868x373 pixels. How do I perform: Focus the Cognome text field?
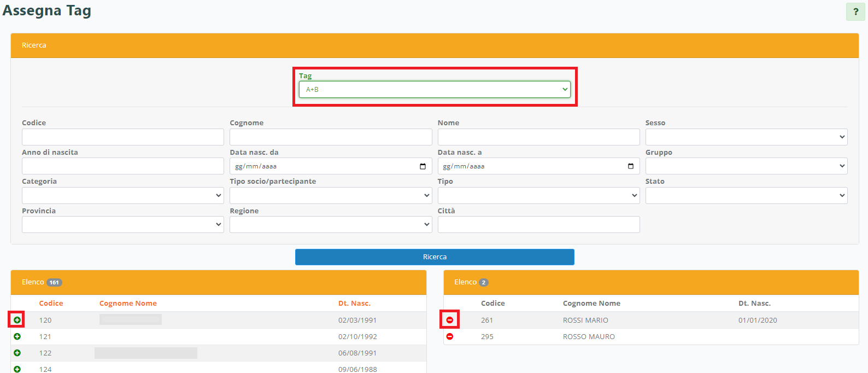tap(331, 137)
